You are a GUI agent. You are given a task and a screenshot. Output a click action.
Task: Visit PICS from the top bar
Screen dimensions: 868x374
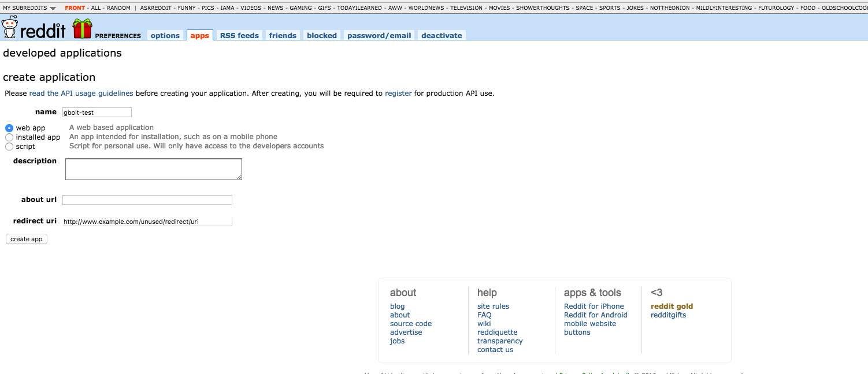click(208, 8)
